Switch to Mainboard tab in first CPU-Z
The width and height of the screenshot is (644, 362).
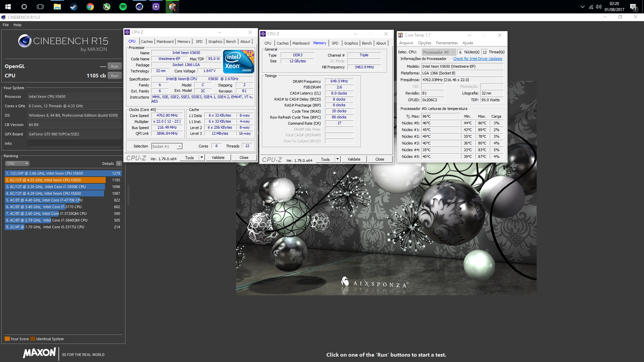point(165,42)
